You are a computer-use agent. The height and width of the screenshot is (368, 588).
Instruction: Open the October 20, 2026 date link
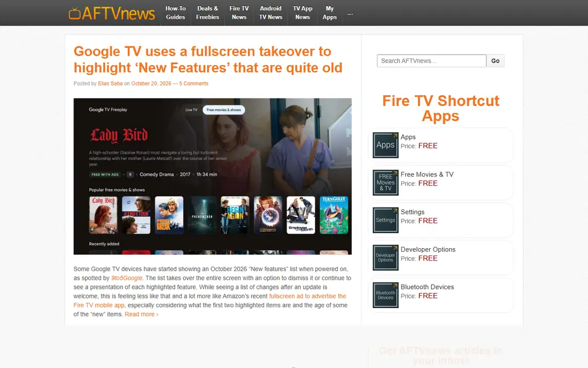(x=151, y=83)
